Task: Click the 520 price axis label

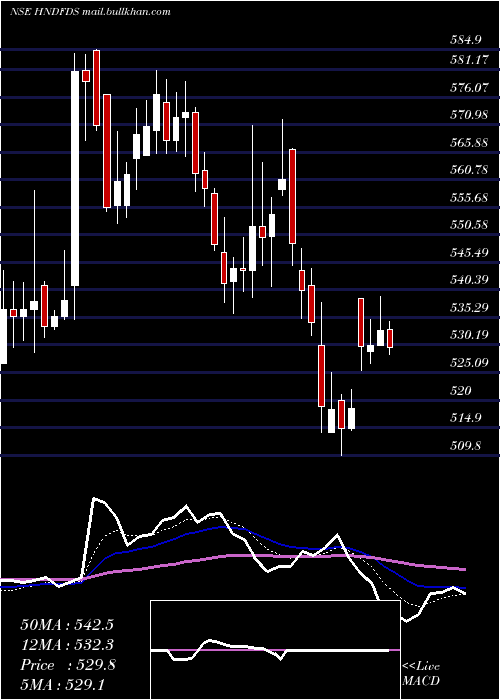Action: (x=461, y=391)
